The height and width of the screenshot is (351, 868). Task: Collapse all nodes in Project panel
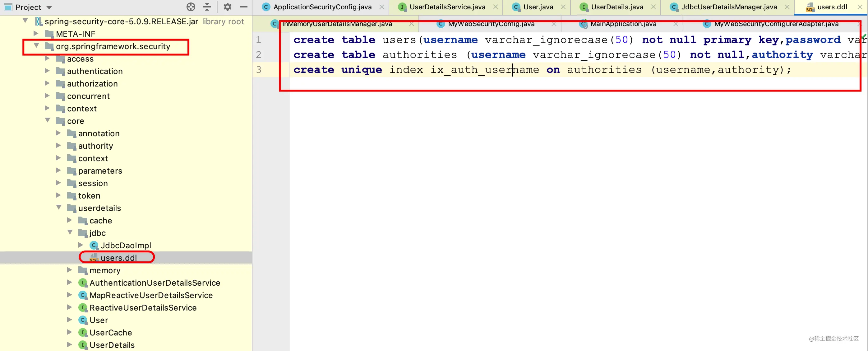(207, 7)
